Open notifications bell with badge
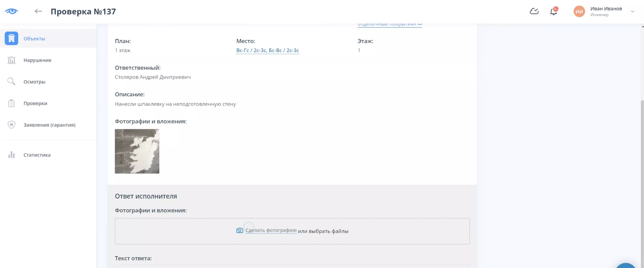The height and width of the screenshot is (268, 644). pyautogui.click(x=553, y=11)
